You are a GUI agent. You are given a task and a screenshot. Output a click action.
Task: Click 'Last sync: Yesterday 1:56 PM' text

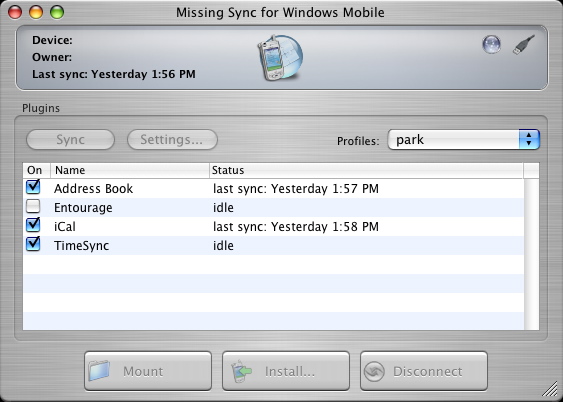[114, 74]
